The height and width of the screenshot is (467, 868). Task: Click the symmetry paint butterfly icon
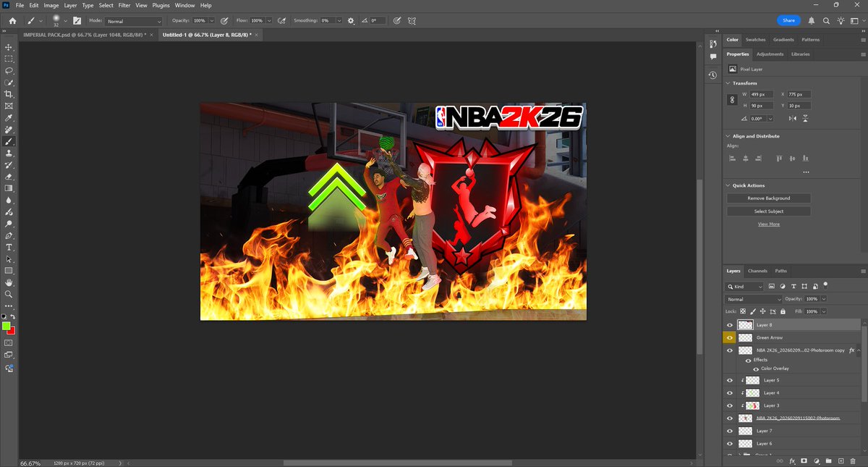tap(412, 21)
